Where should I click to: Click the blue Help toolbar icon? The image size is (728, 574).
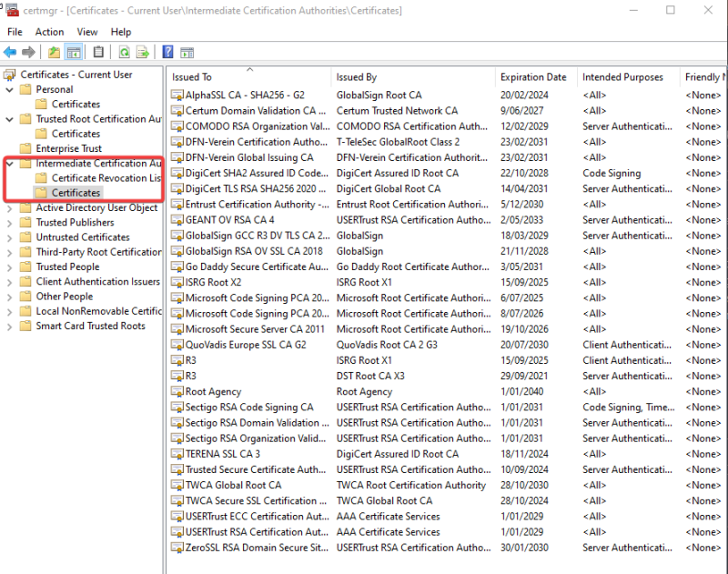168,53
